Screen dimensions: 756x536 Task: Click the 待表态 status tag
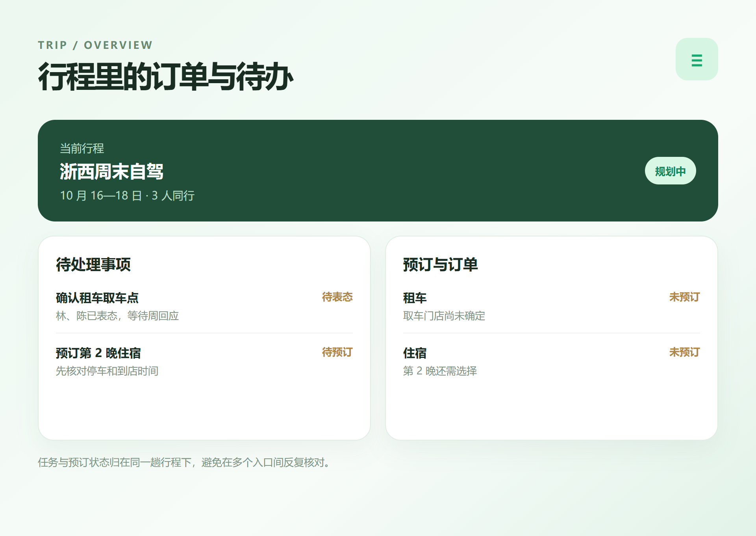[x=337, y=297]
